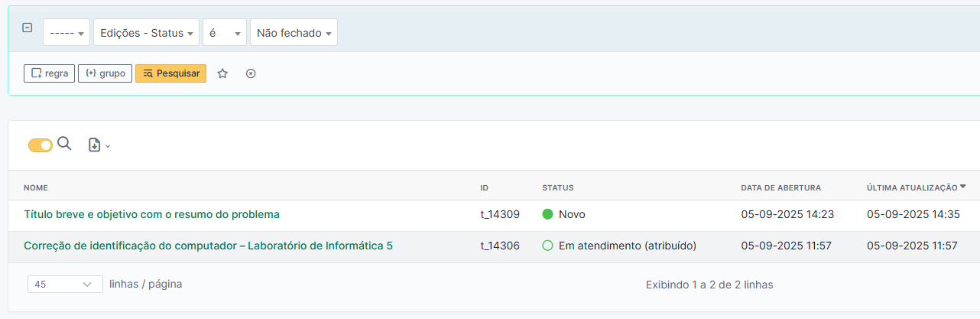Open the 'Não fechado' value dropdown
The height and width of the screenshot is (319, 980).
point(294,33)
